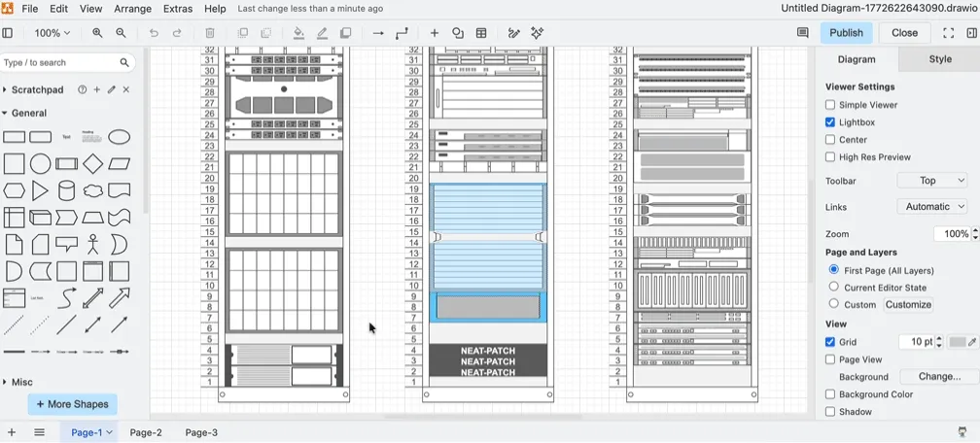Pick the diamond shape
Screen dimensions: 980x443
click(x=93, y=164)
